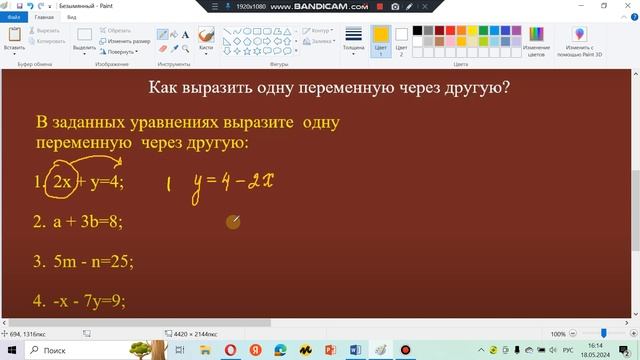
Task: Click the Bandicam pencil drawing icon
Action: coord(409,7)
